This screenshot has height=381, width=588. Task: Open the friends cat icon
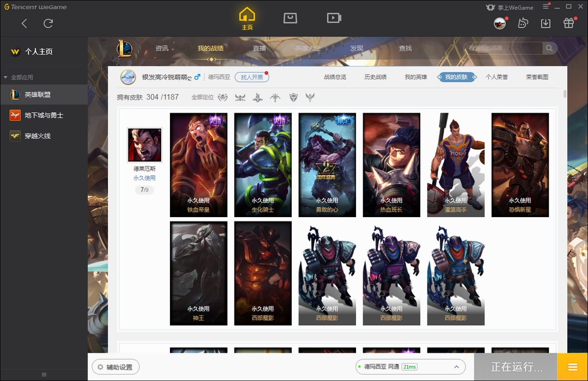click(x=523, y=23)
